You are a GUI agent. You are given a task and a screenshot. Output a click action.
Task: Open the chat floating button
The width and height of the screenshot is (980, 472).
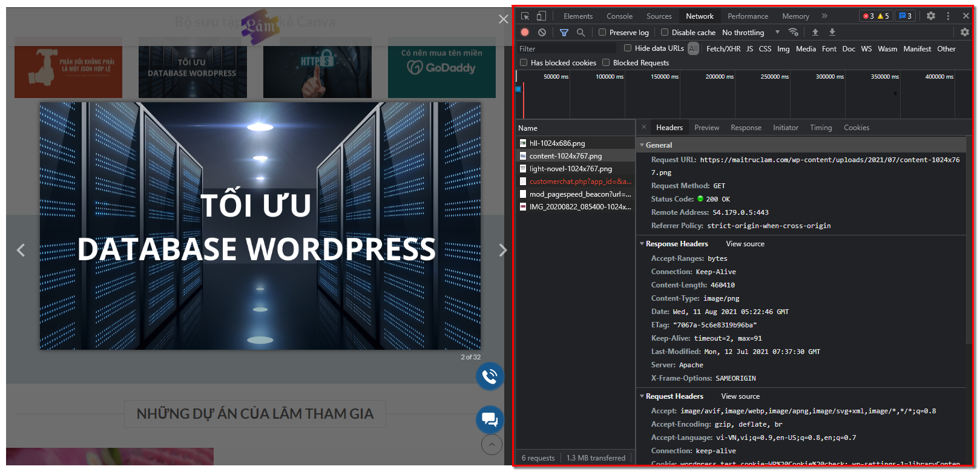pyautogui.click(x=490, y=419)
